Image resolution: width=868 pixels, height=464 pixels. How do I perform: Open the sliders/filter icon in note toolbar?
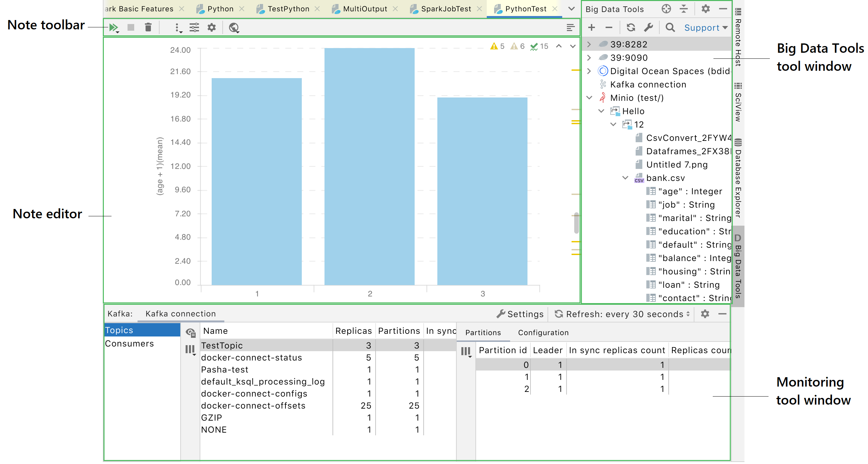(195, 28)
